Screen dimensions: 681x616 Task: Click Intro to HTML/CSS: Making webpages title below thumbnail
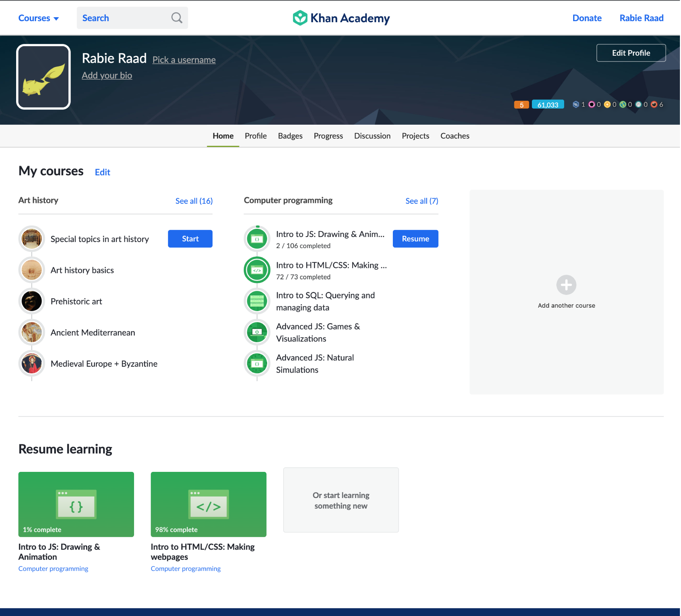pos(203,552)
